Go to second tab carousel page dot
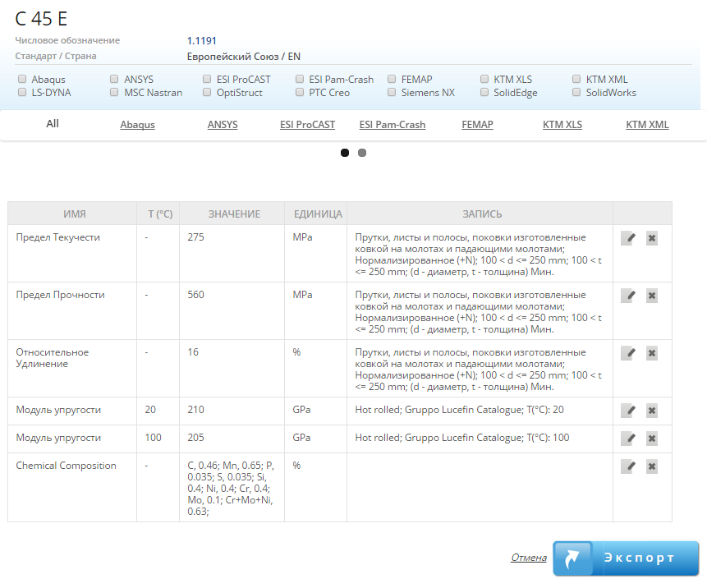707x588 pixels. tap(362, 153)
